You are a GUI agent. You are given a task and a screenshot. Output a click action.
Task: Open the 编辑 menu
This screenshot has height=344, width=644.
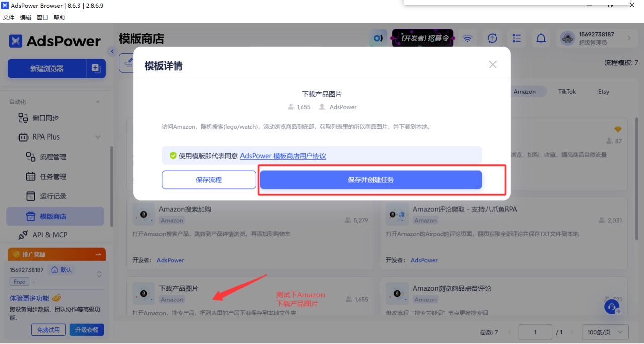pos(25,17)
